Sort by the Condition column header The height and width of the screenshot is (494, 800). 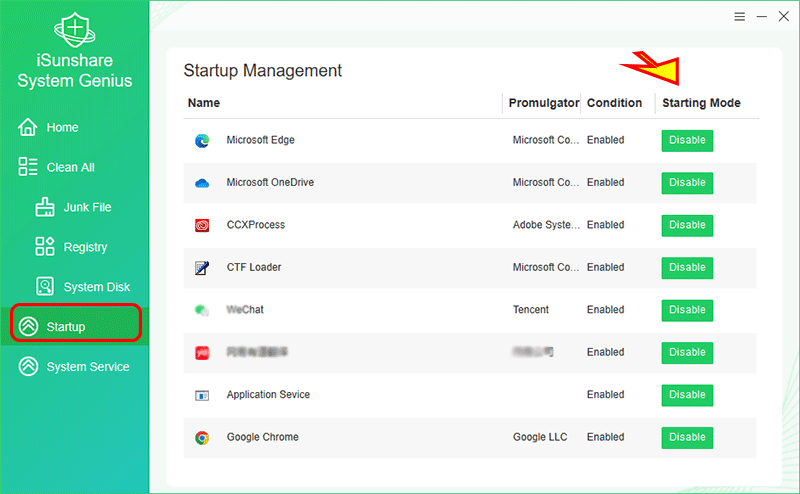(614, 103)
